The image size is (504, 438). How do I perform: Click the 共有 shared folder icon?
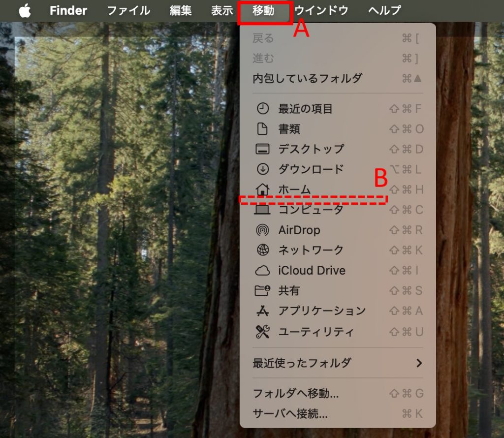pos(263,290)
